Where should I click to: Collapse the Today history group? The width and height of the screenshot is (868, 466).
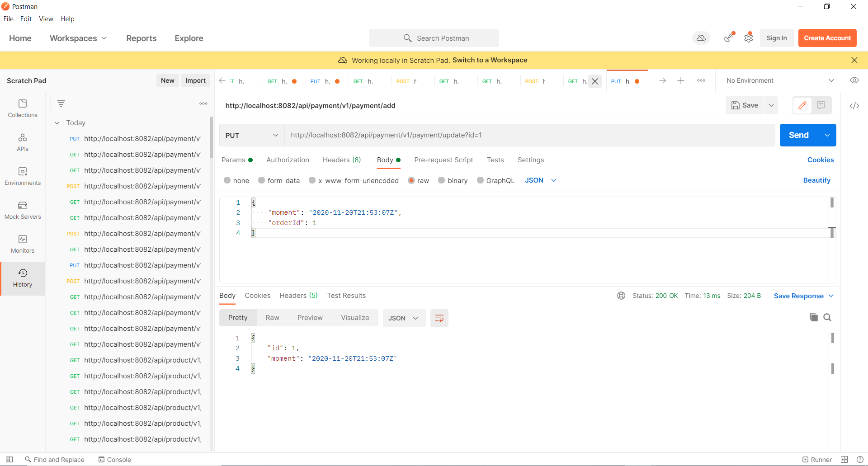(x=57, y=123)
